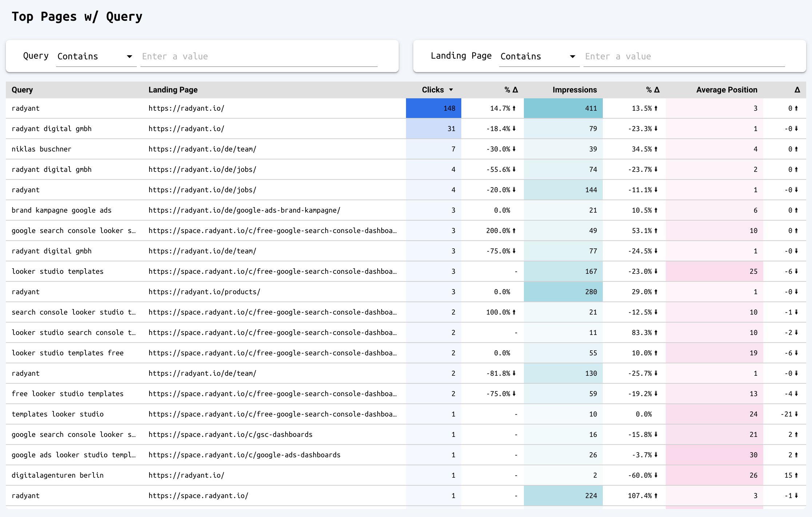This screenshot has width=812, height=517.
Task: Click the 144 impressions cell
Action: tap(563, 190)
